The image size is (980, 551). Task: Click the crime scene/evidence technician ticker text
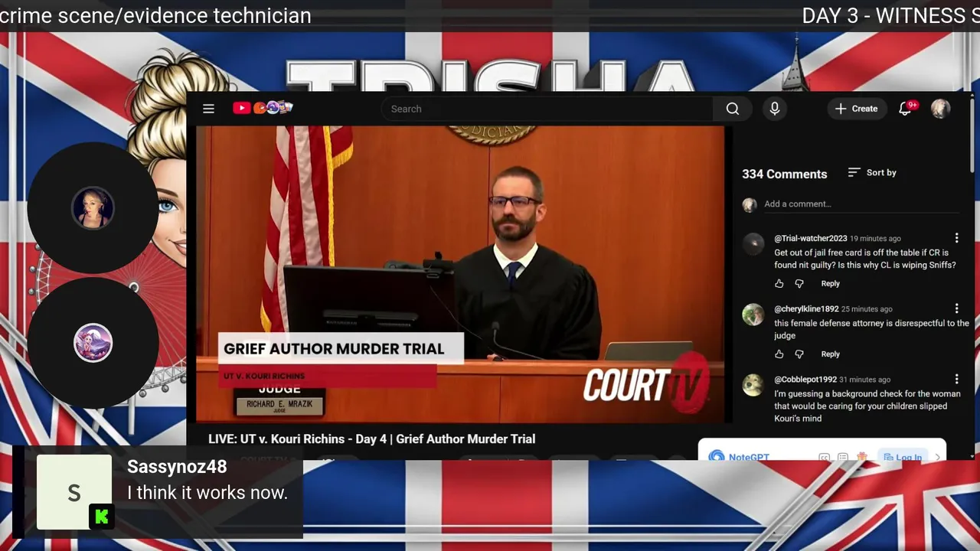pyautogui.click(x=155, y=15)
